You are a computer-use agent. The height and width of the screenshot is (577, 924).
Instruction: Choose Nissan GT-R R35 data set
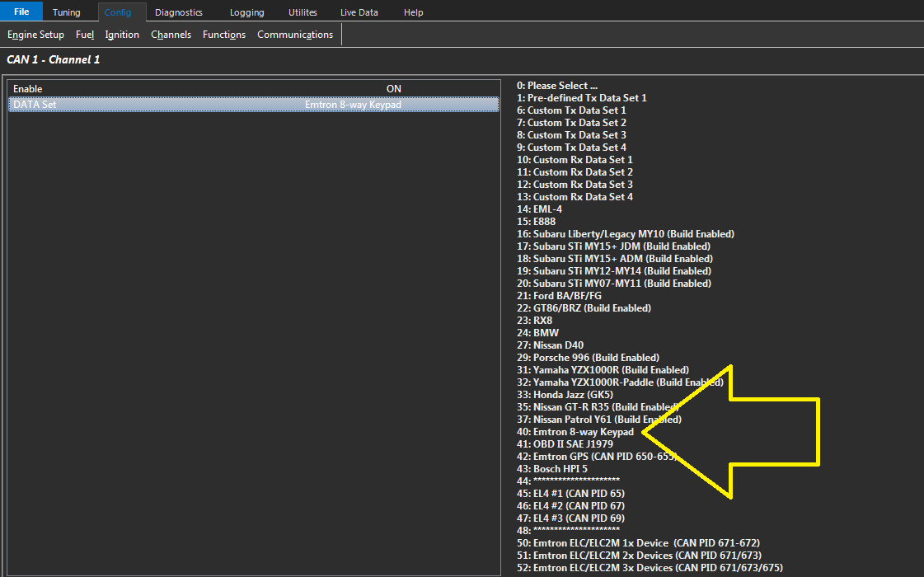pos(598,407)
